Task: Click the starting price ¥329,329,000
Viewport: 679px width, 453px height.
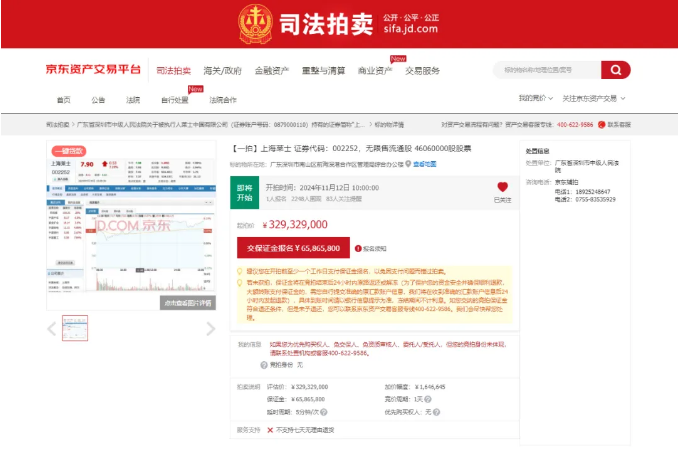Action: 295,224
